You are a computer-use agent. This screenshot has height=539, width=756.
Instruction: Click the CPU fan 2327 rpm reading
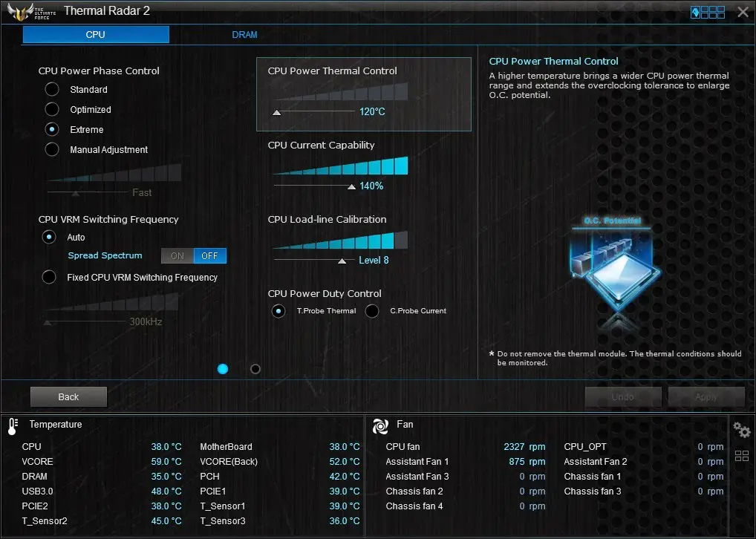pyautogui.click(x=524, y=447)
